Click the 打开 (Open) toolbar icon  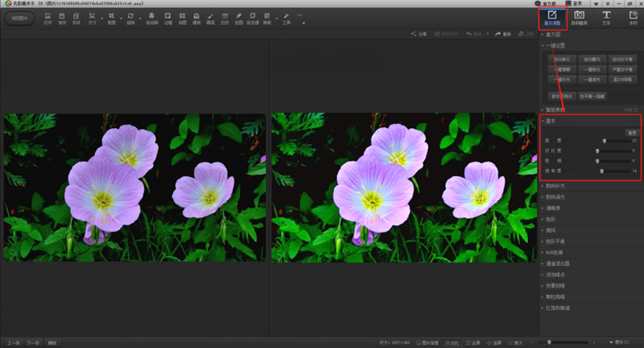pyautogui.click(x=47, y=18)
